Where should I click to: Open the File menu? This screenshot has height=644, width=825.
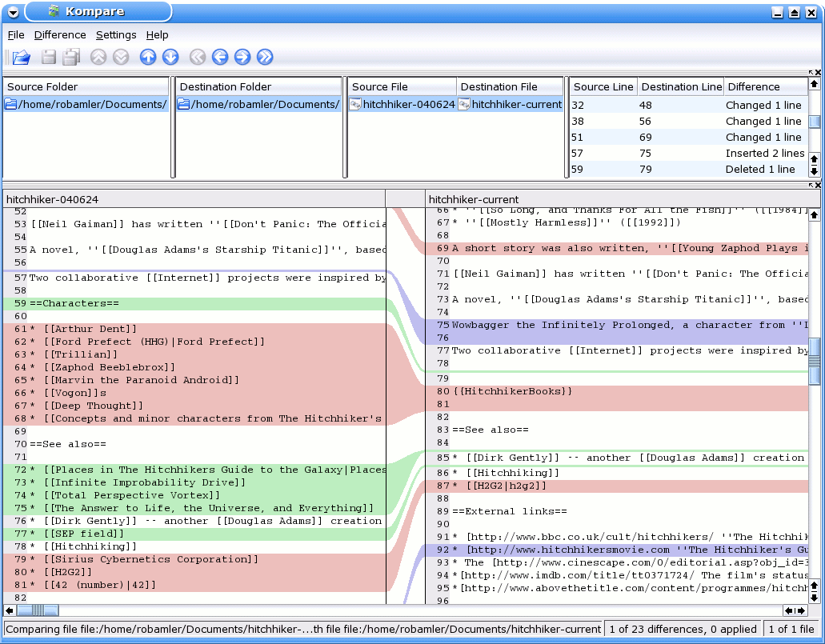(16, 34)
